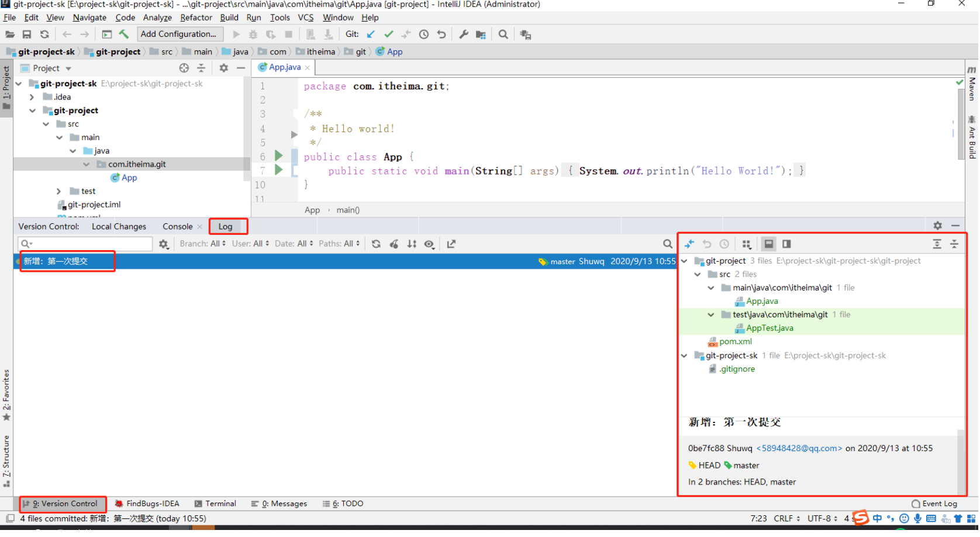
Task: Click the log Refresh icon
Action: 376,244
